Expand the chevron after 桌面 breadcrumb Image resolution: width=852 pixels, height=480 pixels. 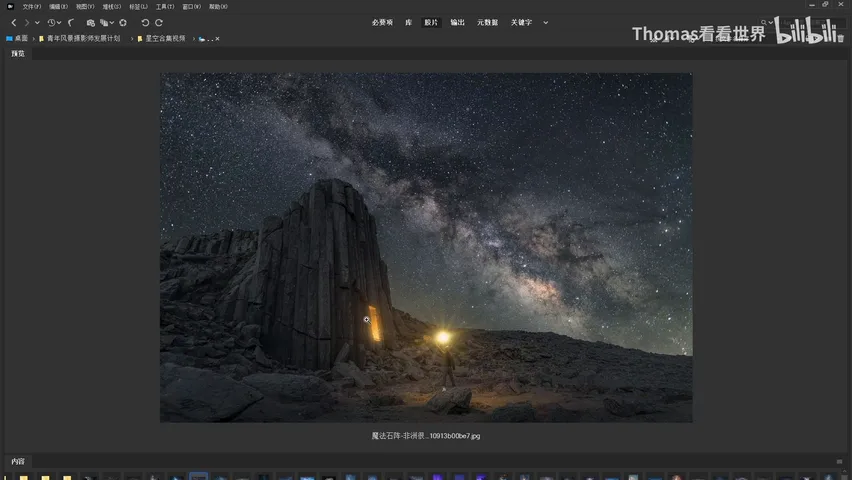pos(34,39)
